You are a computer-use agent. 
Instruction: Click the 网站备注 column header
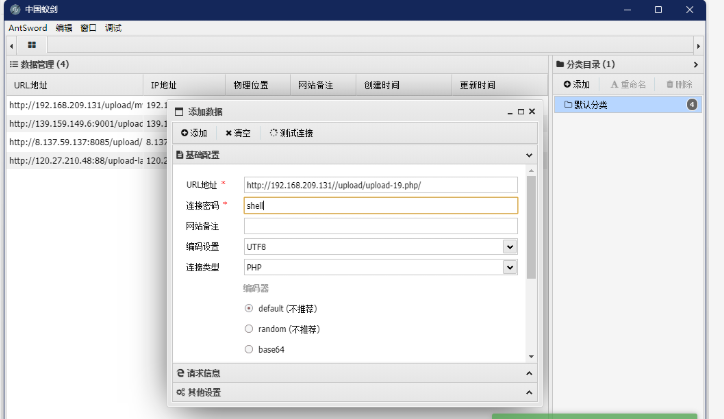coord(324,85)
